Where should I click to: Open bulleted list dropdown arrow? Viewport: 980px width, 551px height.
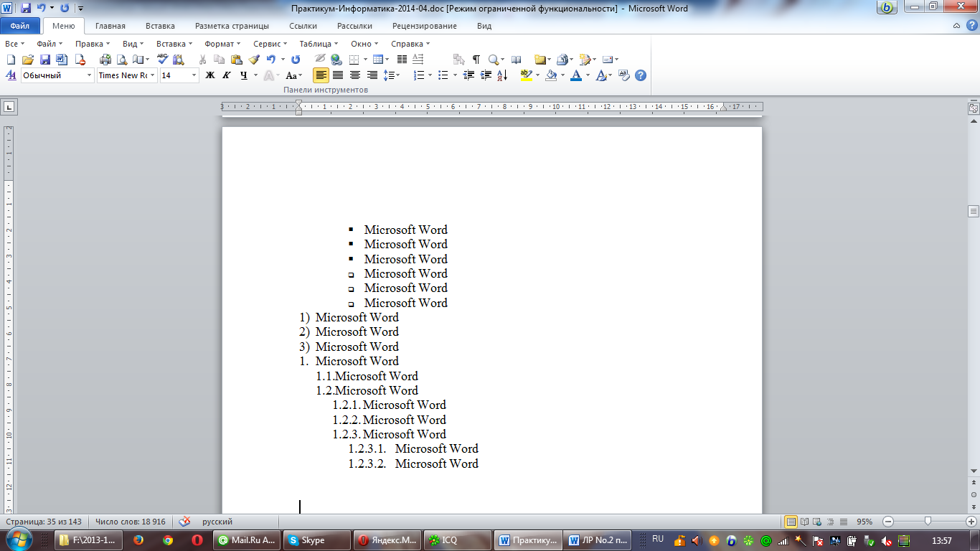coord(455,75)
